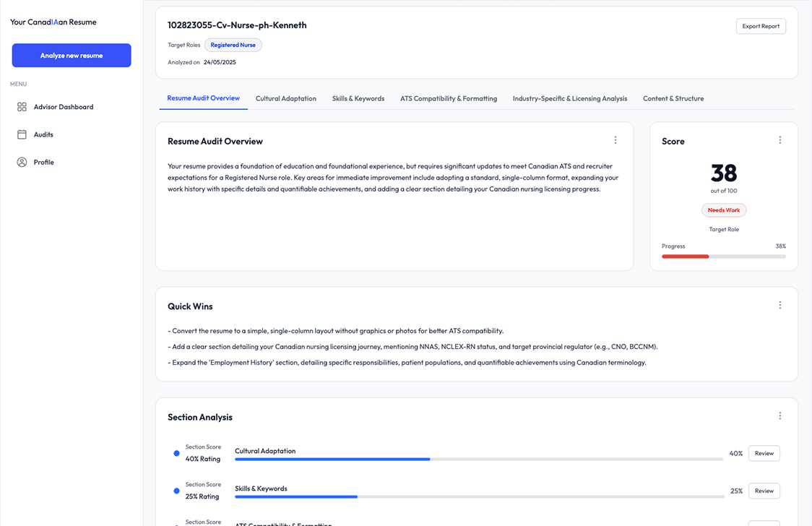Open the Resume Audit Overview three-dot menu
Viewport: 812px width, 526px height.
click(616, 140)
